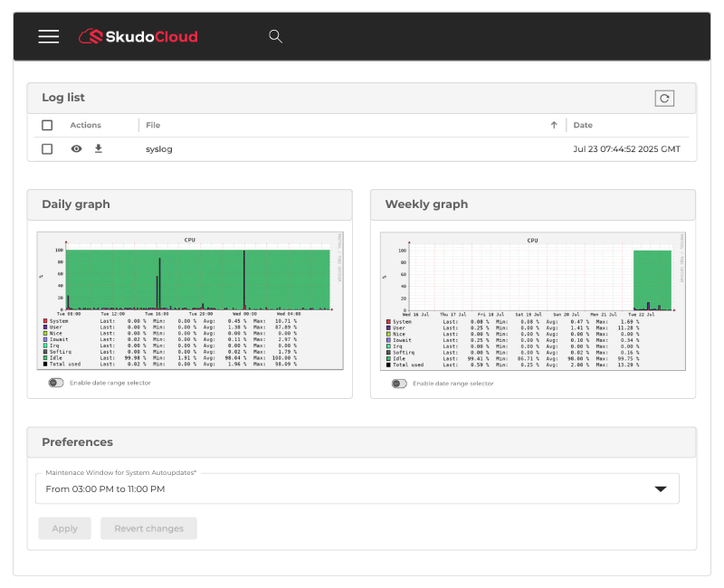Check the syslog row checkbox

tap(47, 149)
